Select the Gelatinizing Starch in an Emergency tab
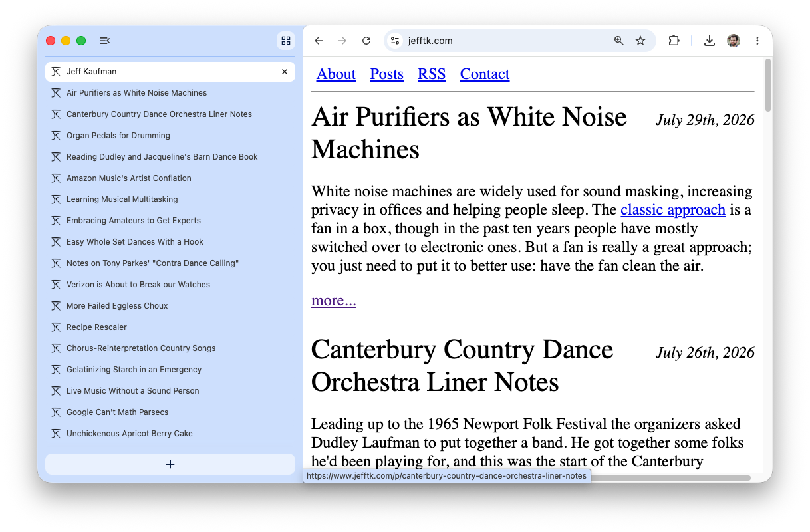 (170, 370)
